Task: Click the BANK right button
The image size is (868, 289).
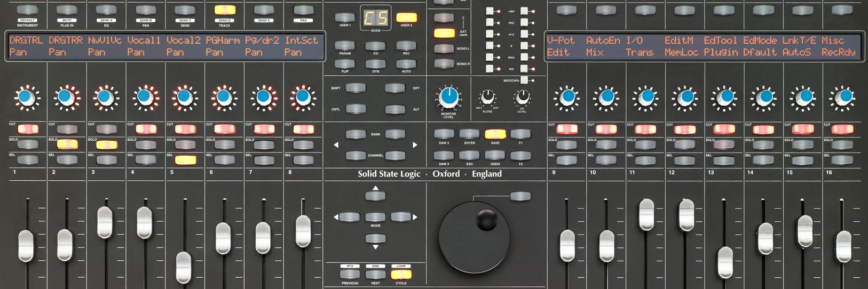Action: click(x=395, y=134)
